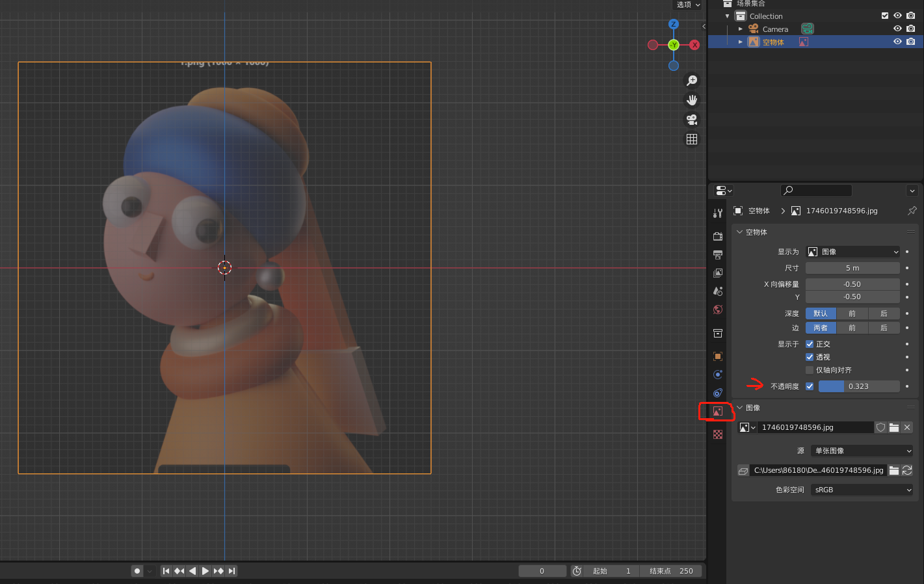924x584 pixels.
Task: Uncheck the 正交 display checkbox
Action: click(810, 344)
